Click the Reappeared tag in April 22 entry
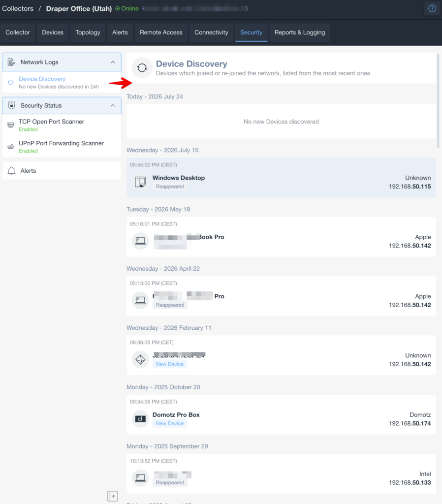 click(170, 305)
